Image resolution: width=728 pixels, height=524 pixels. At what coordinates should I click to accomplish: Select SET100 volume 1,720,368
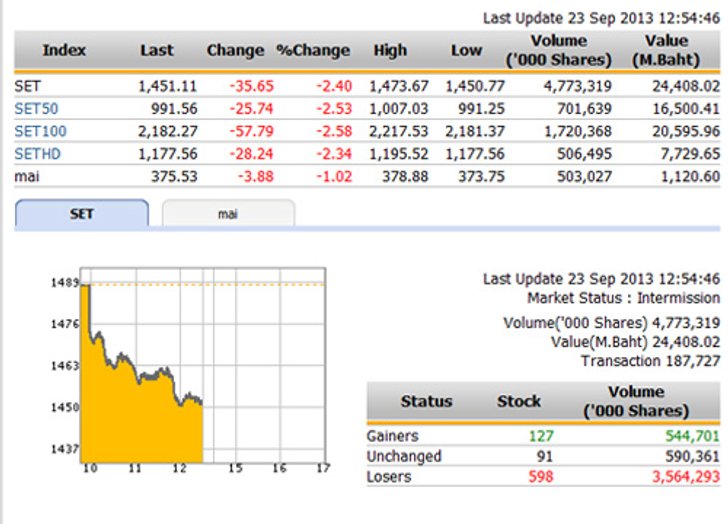[578, 131]
